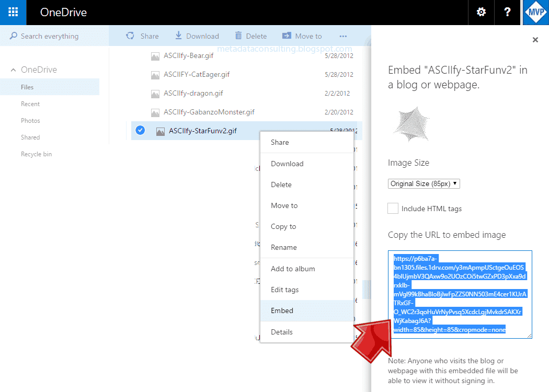Click the Delete icon in the toolbar
This screenshot has width=549, height=392.
click(238, 36)
